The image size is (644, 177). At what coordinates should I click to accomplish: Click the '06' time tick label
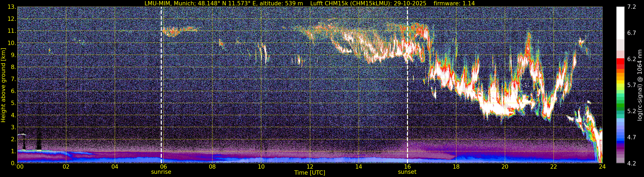[163, 167]
